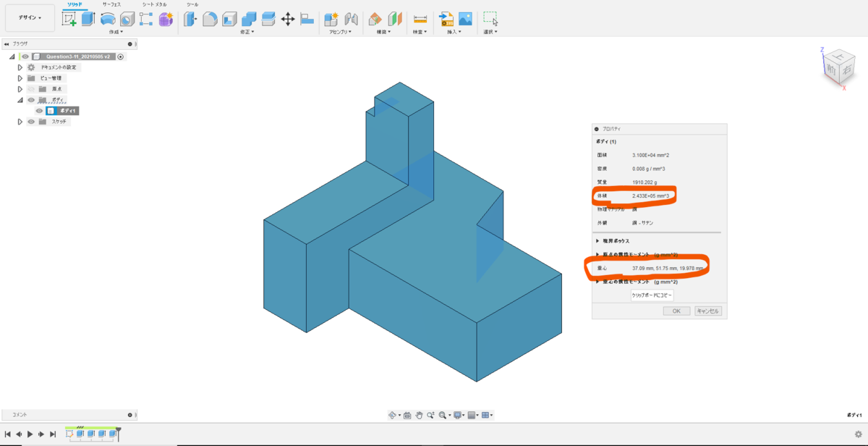Screen dimensions: 868x446
Task: Click the New Component icon
Action: (x=331, y=20)
